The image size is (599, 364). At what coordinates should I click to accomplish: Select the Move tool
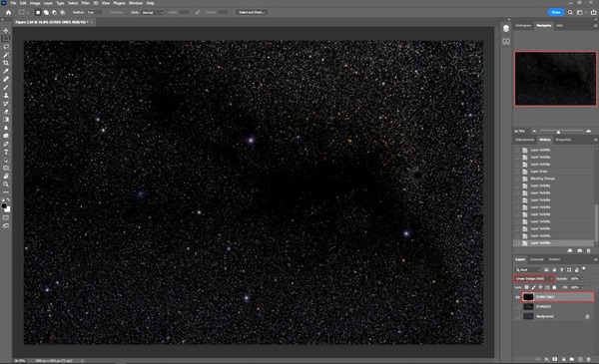[6, 31]
